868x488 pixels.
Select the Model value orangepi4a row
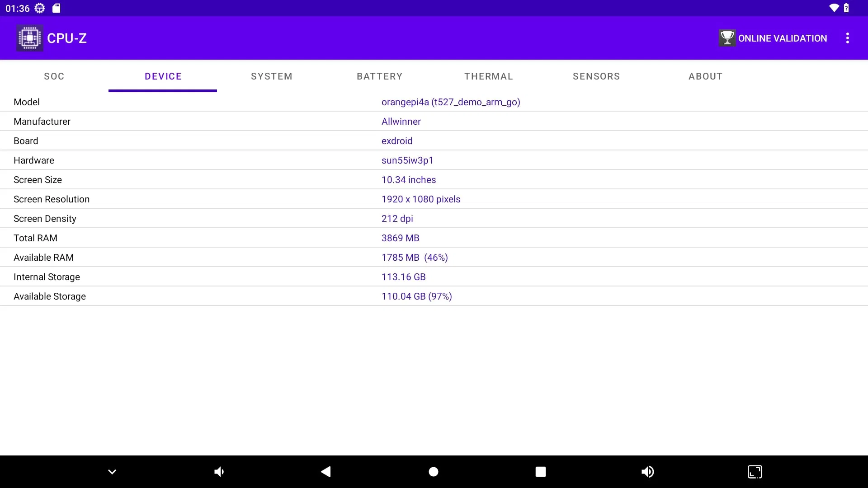pyautogui.click(x=450, y=102)
